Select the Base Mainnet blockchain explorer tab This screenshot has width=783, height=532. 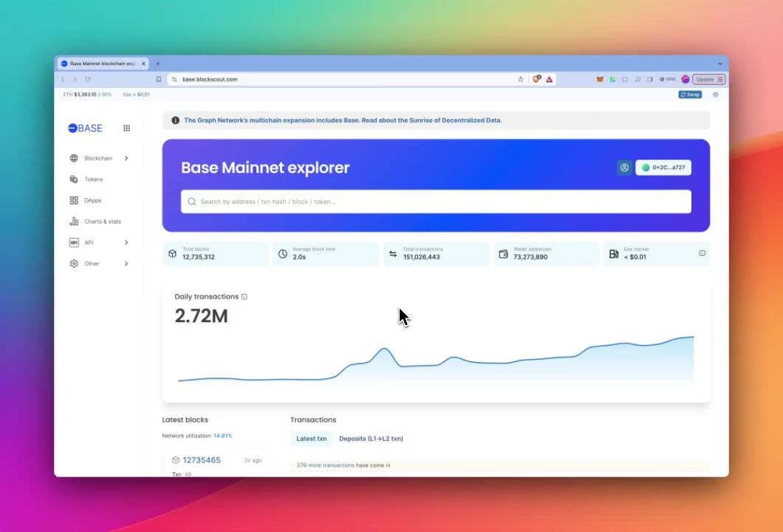tap(103, 64)
